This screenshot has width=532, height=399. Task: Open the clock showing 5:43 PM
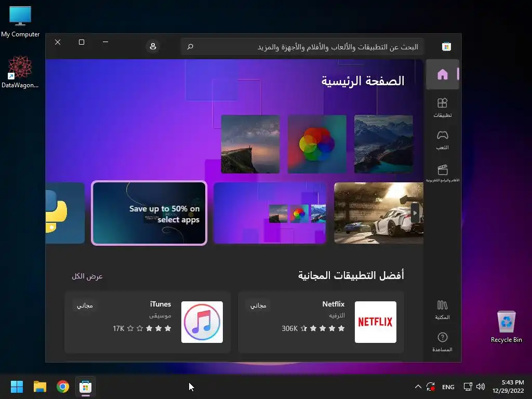click(508, 387)
